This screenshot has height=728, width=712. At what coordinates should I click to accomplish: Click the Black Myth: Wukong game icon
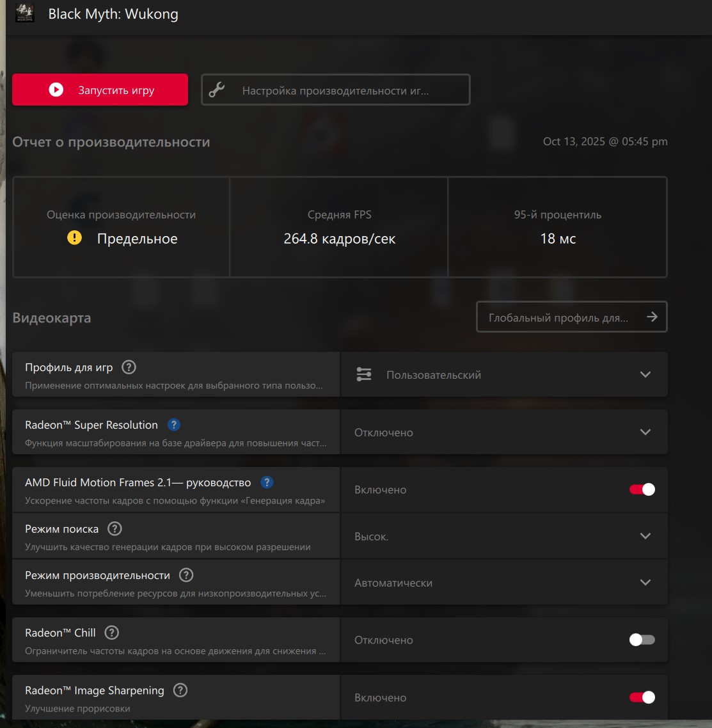coord(24,13)
